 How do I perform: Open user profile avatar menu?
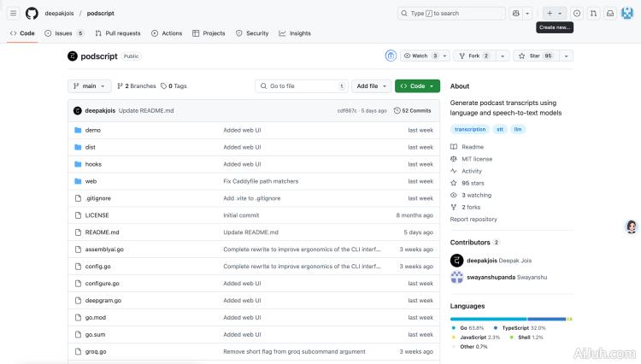coord(626,14)
